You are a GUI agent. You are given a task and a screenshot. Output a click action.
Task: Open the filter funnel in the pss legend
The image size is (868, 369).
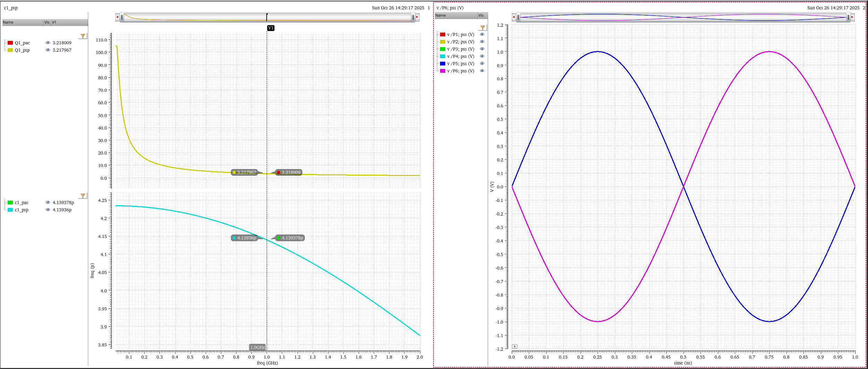[482, 28]
